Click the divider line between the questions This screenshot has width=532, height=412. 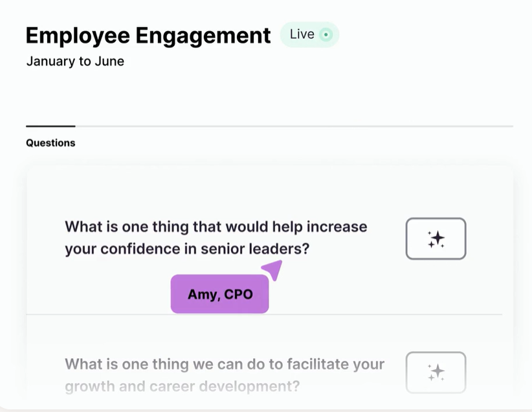point(264,315)
